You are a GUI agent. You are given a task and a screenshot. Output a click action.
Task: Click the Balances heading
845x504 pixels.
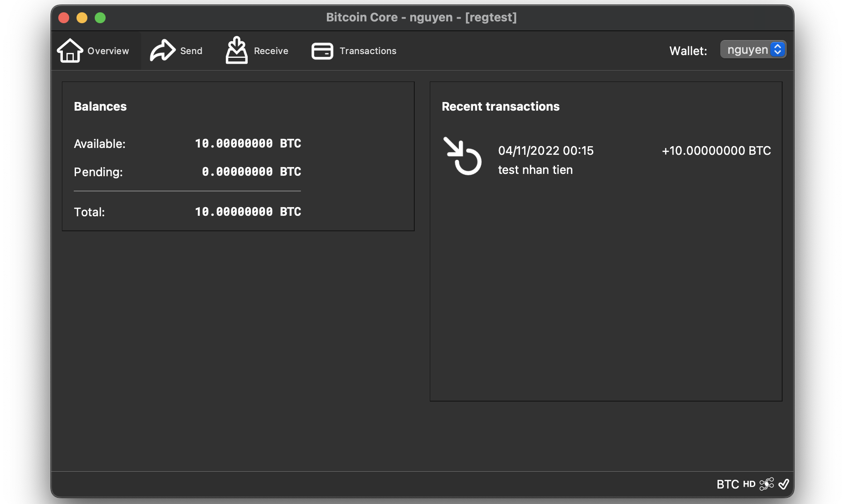click(x=100, y=107)
